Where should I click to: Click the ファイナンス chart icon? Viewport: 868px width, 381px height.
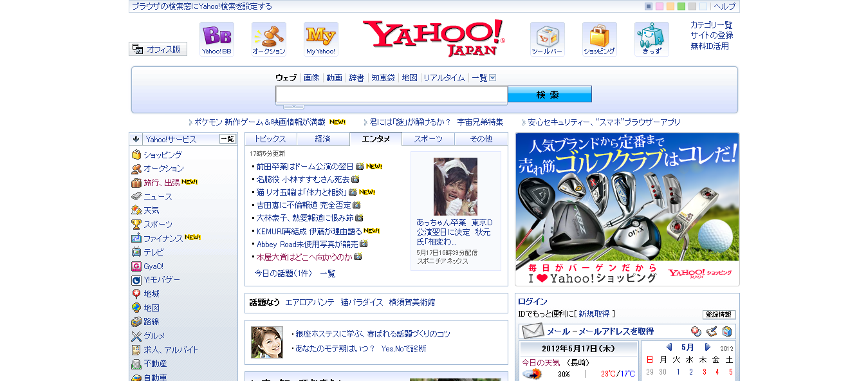pyautogui.click(x=136, y=239)
